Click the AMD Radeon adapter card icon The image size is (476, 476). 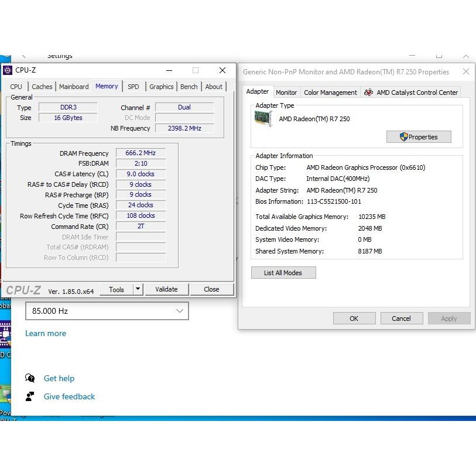coord(263,119)
